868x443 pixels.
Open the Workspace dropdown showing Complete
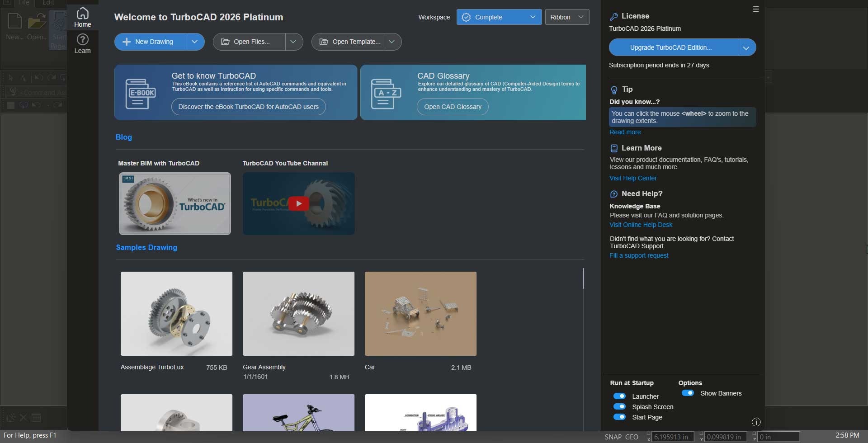pyautogui.click(x=499, y=17)
